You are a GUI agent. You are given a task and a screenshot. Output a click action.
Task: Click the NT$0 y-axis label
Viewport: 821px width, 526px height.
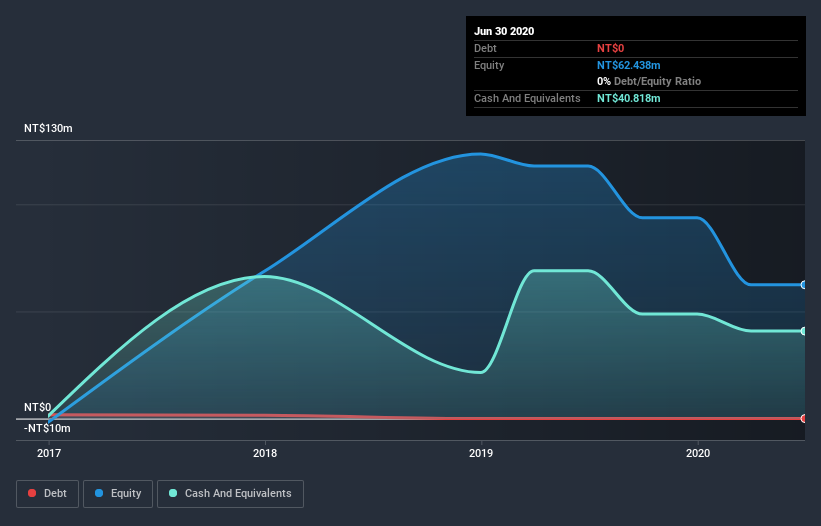(x=37, y=407)
